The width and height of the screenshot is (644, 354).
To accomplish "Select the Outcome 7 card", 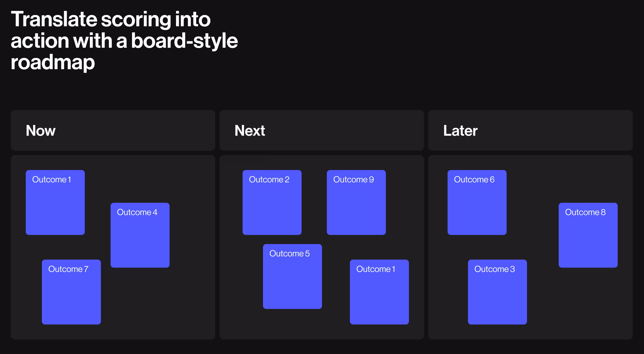I will [71, 292].
